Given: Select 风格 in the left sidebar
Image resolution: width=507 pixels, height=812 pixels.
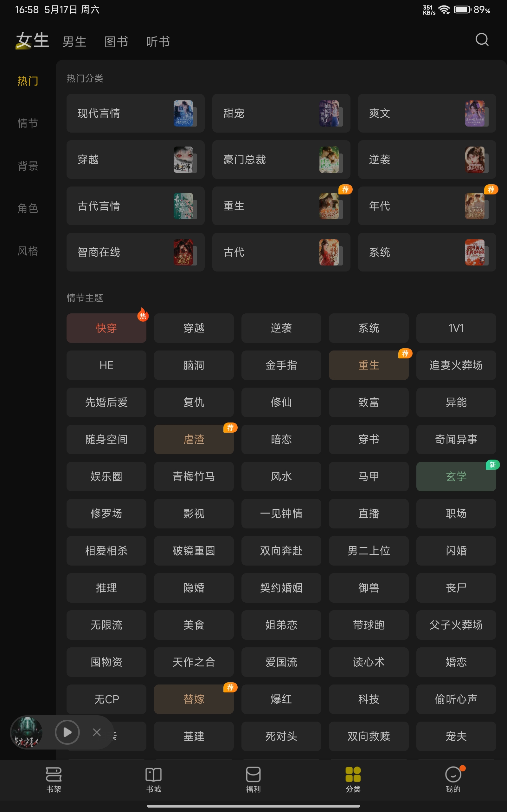Looking at the screenshot, I should 28,251.
